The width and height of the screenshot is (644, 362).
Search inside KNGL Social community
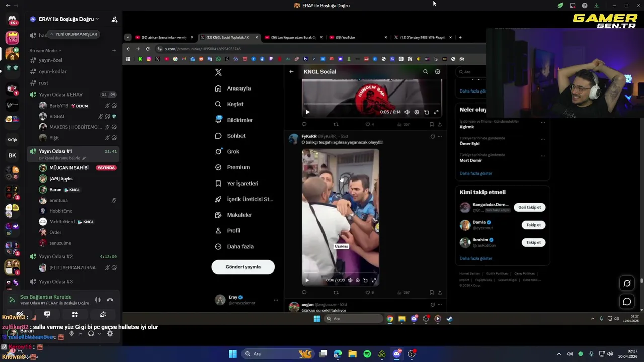point(425,72)
